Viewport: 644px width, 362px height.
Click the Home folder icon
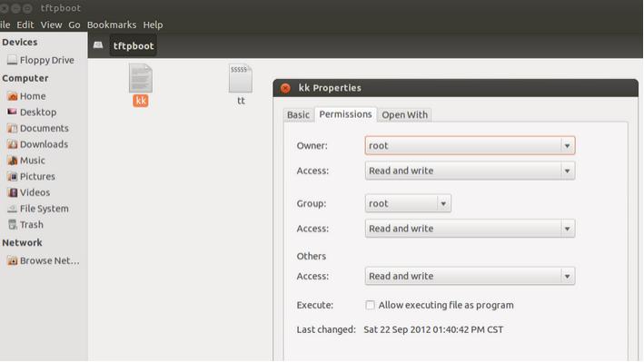(x=13, y=96)
